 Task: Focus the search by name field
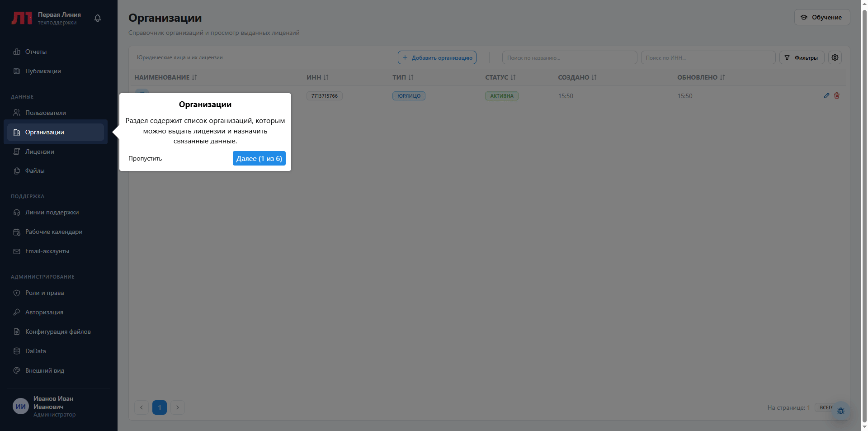click(x=569, y=57)
